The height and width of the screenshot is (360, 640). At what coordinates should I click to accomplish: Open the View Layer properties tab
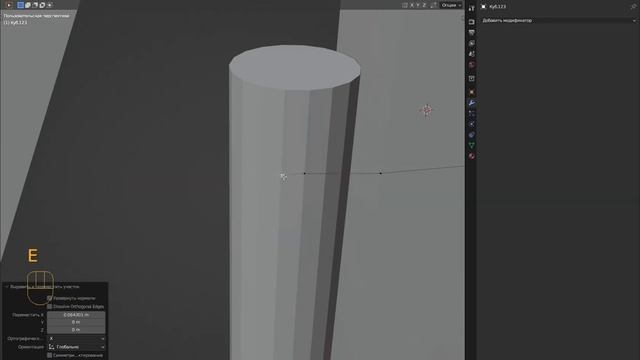pos(471,43)
